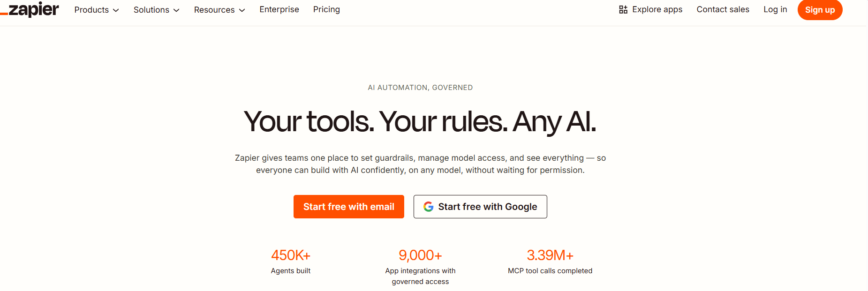Click the Explore apps grid icon
The width and height of the screenshot is (868, 291).
click(623, 10)
